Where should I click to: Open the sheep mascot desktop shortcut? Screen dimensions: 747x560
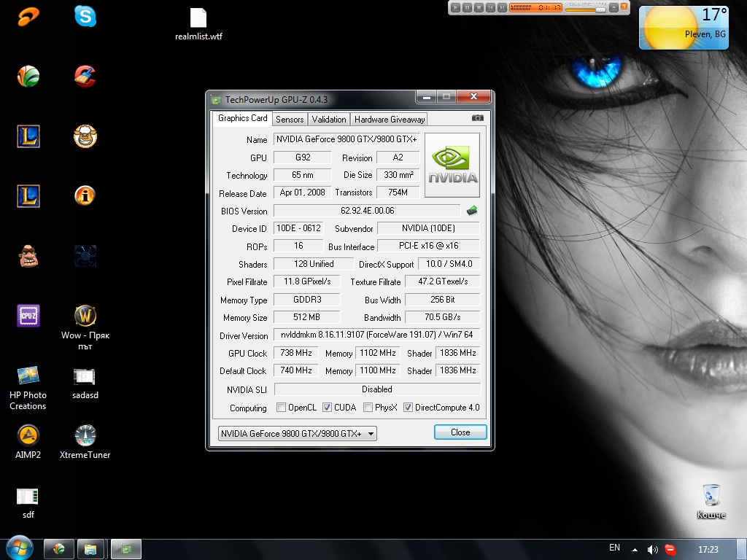85,136
